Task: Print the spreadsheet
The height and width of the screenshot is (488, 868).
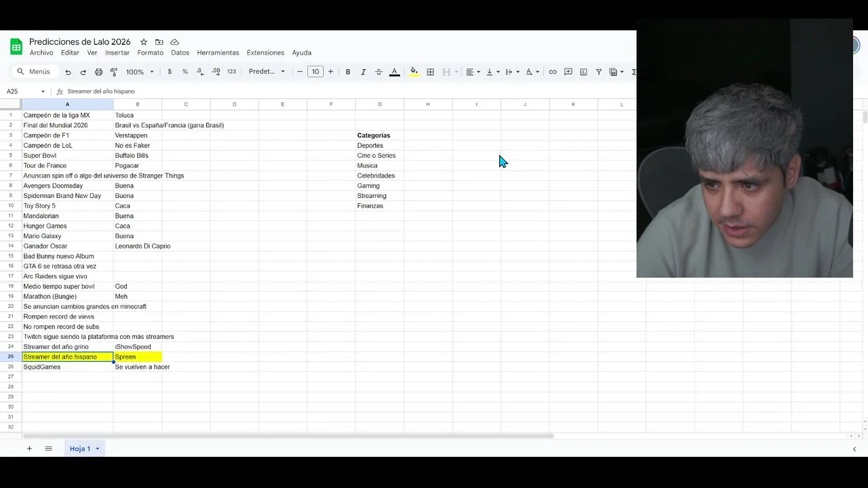Action: pyautogui.click(x=98, y=72)
